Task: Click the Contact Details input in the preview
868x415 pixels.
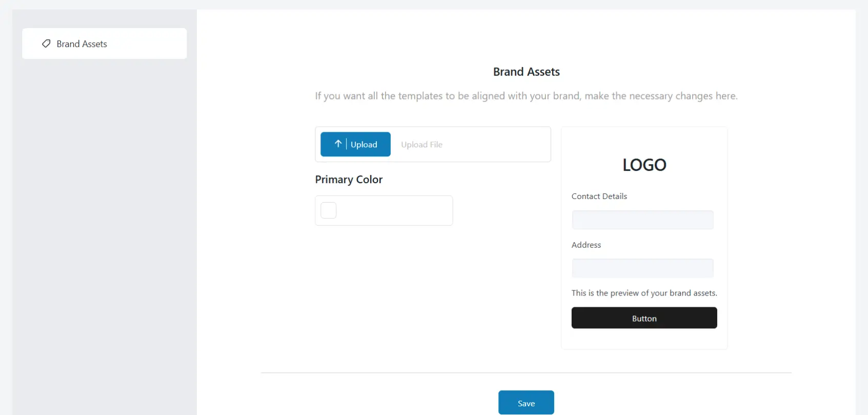Action: click(x=642, y=220)
